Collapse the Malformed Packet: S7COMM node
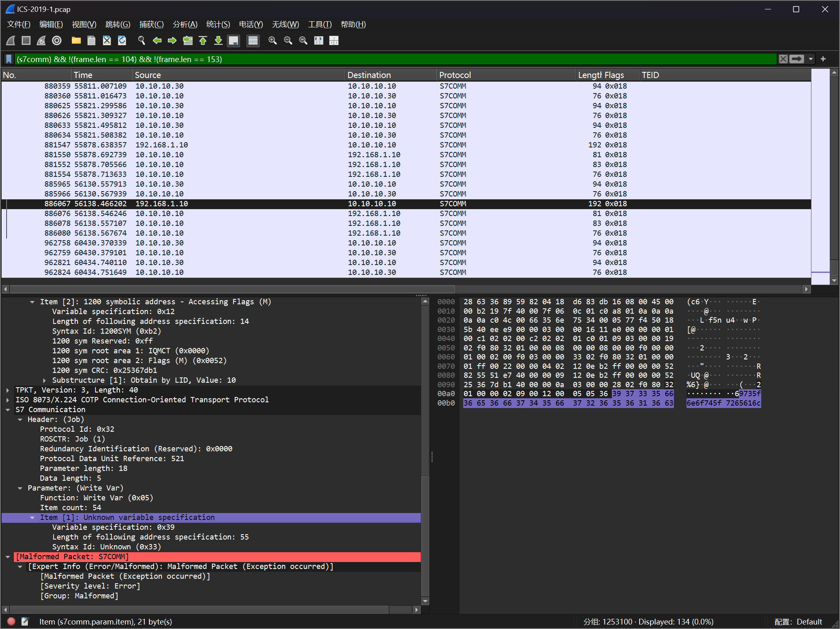Screen dimensions: 840x629 click(8, 557)
